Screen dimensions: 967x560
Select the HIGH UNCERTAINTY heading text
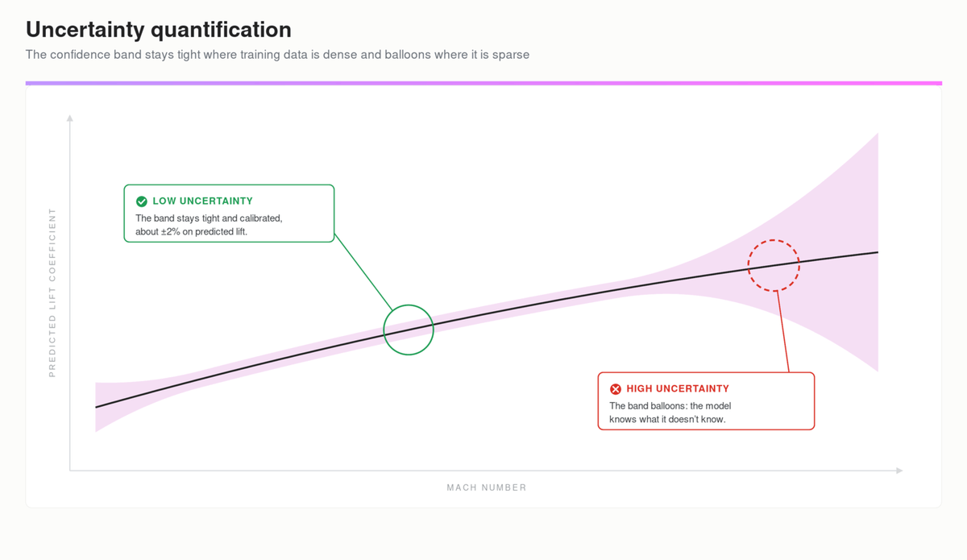pos(678,389)
